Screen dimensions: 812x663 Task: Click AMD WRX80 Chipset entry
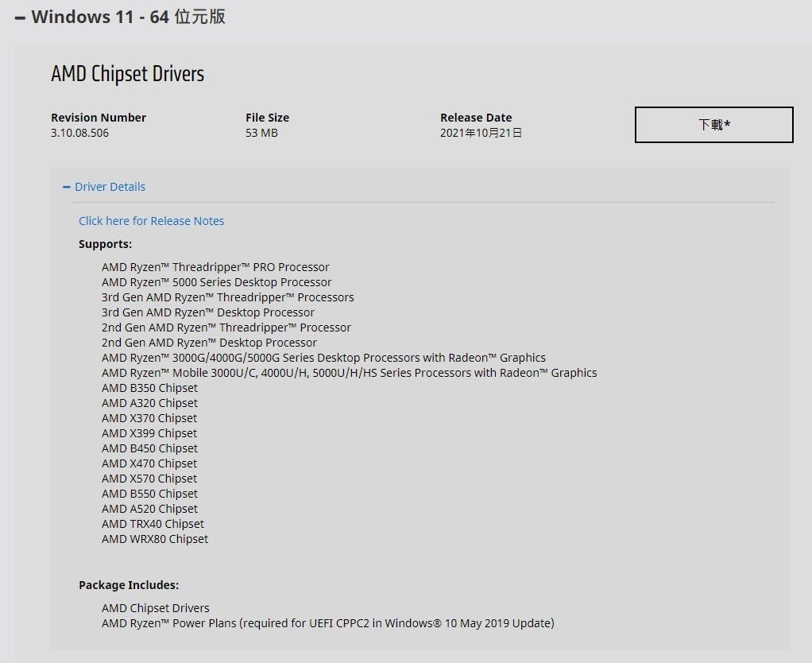[155, 539]
